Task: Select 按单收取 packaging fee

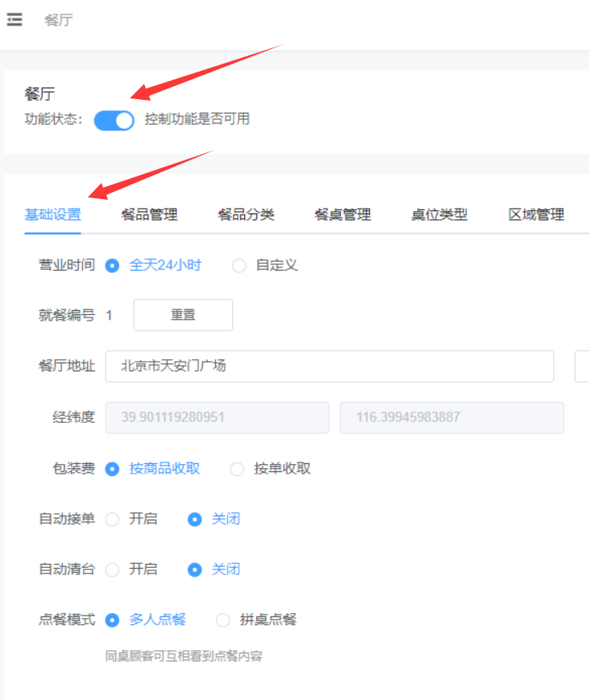Action: (x=270, y=469)
